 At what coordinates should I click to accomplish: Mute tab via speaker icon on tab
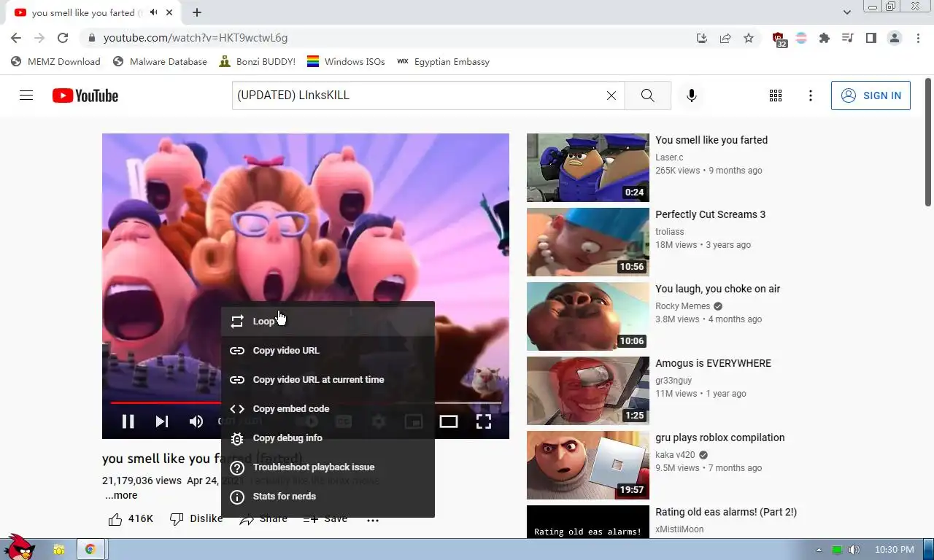click(153, 12)
